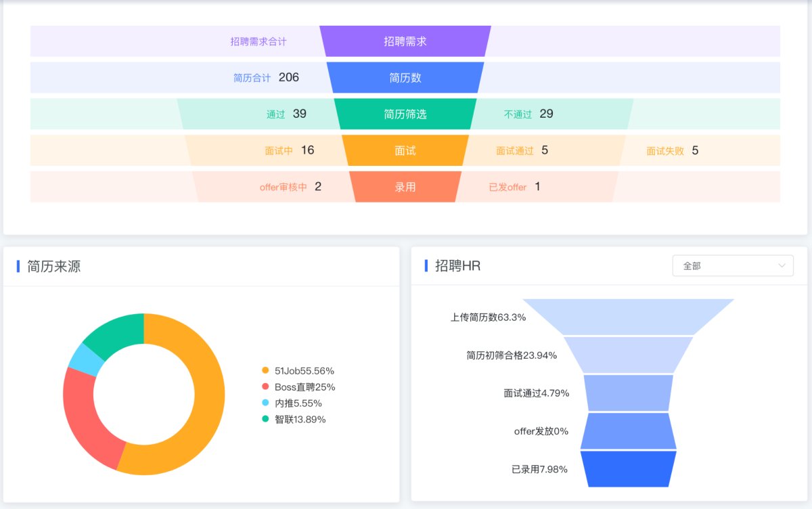
Task: Open the 不通过 29 count
Action: [528, 114]
